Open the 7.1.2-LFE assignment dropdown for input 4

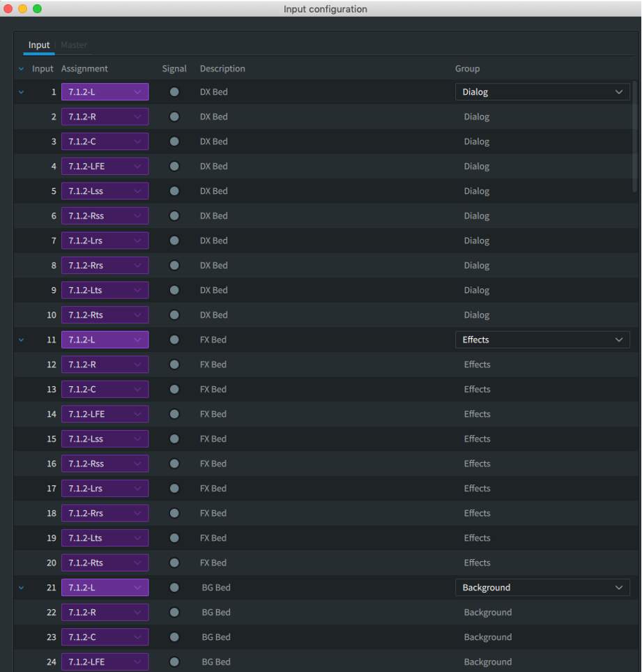click(105, 167)
